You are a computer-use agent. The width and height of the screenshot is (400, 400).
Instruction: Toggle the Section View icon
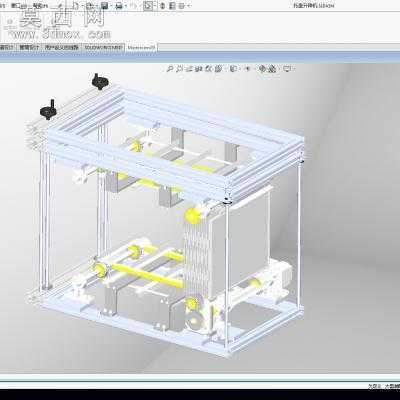[x=199, y=69]
